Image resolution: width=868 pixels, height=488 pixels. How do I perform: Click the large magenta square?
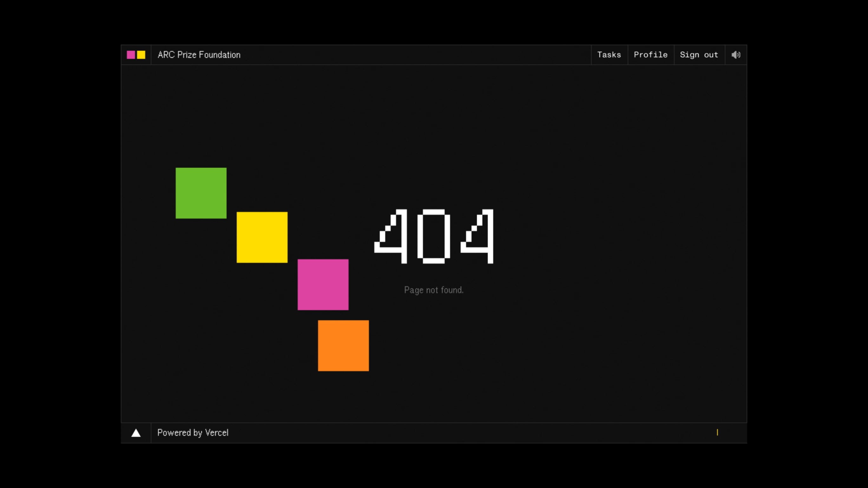tap(323, 285)
